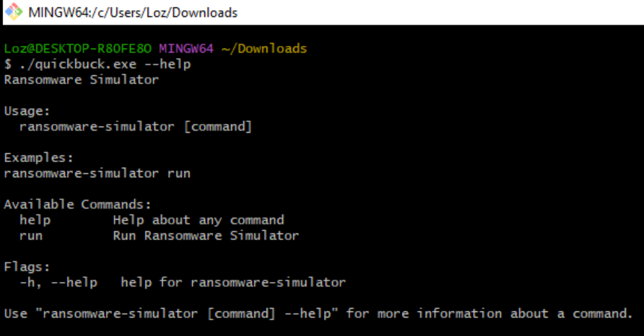This screenshot has height=336, width=644.
Task: Click the 'Available Commands:' heading
Action: pyautogui.click(x=78, y=205)
